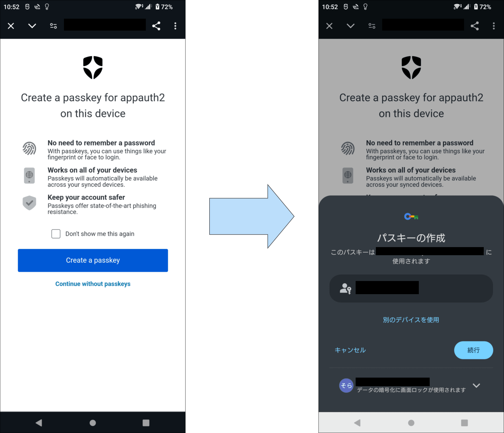Click the Create a passkey blue button
This screenshot has width=504, height=433.
[93, 260]
